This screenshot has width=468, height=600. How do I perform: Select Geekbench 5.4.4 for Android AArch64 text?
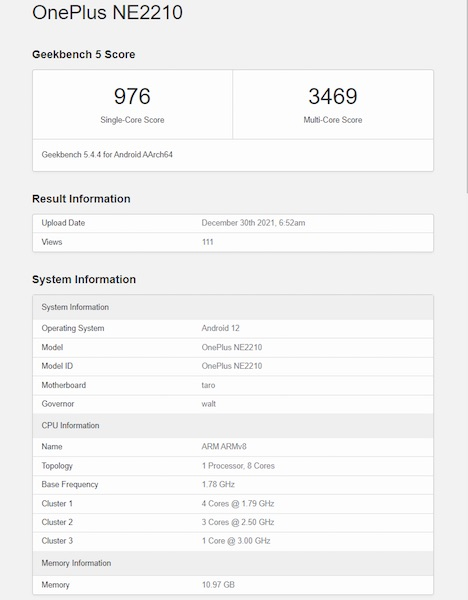pos(107,155)
